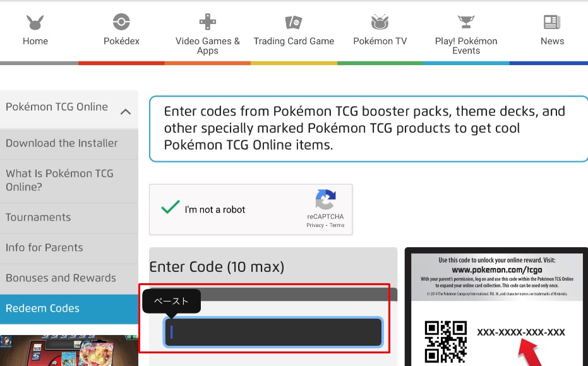Screen dimensions: 588x366
Task: Open Trading Card Game navigation label
Action: pos(294,41)
